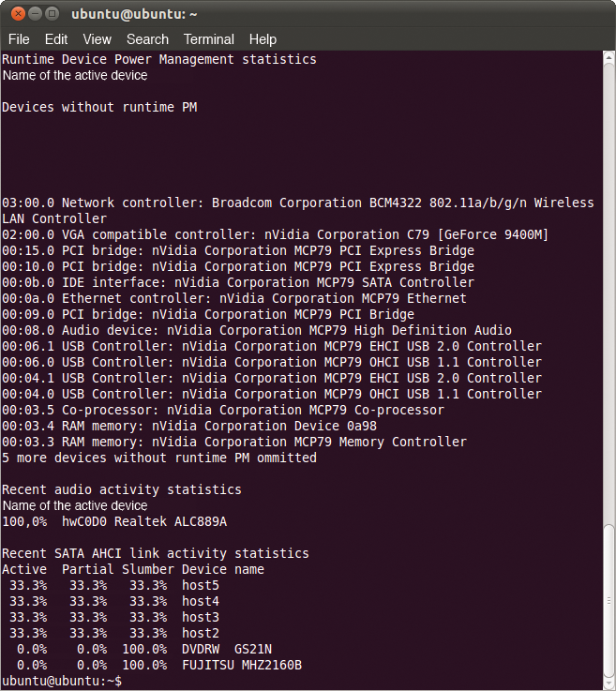Maximize the terminal window
This screenshot has width=616, height=691.
pyautogui.click(x=52, y=14)
